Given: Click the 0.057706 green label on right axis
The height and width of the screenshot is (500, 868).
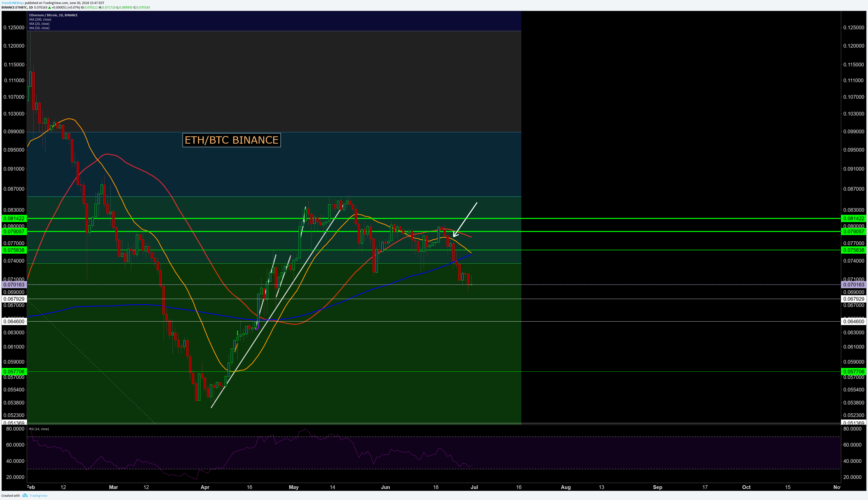Looking at the screenshot, I should pyautogui.click(x=854, y=372).
